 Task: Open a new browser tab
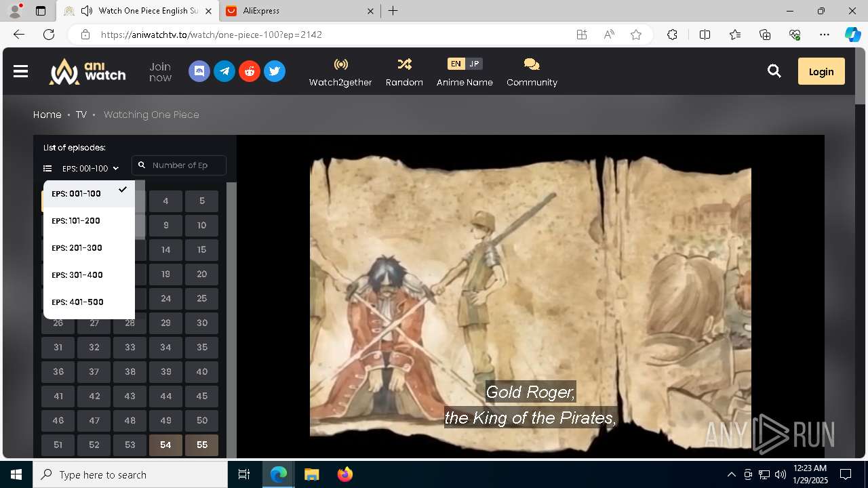pos(393,11)
